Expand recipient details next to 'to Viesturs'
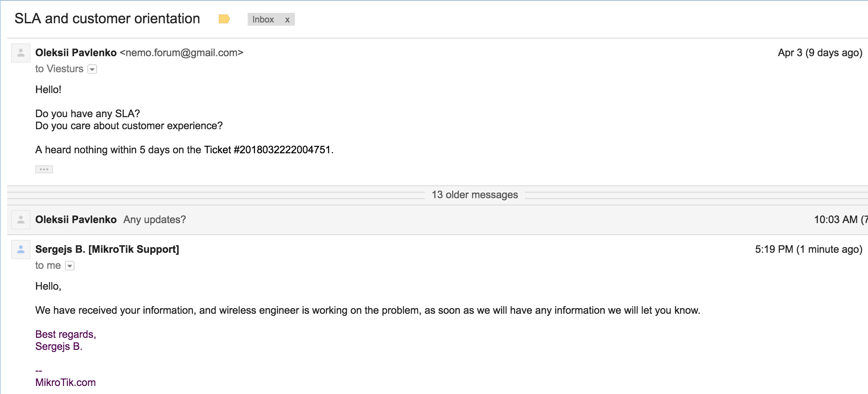Viewport: 868px width, 394px height. click(x=92, y=69)
